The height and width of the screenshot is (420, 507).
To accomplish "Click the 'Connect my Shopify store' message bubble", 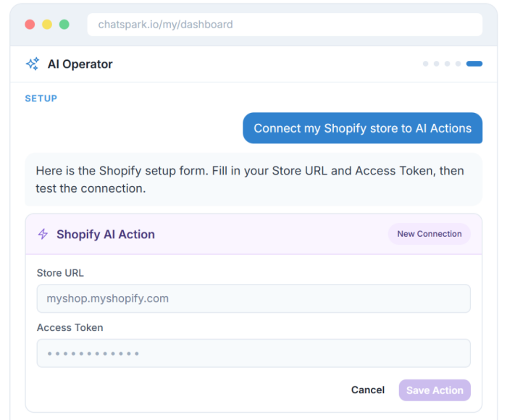I will pos(362,128).
